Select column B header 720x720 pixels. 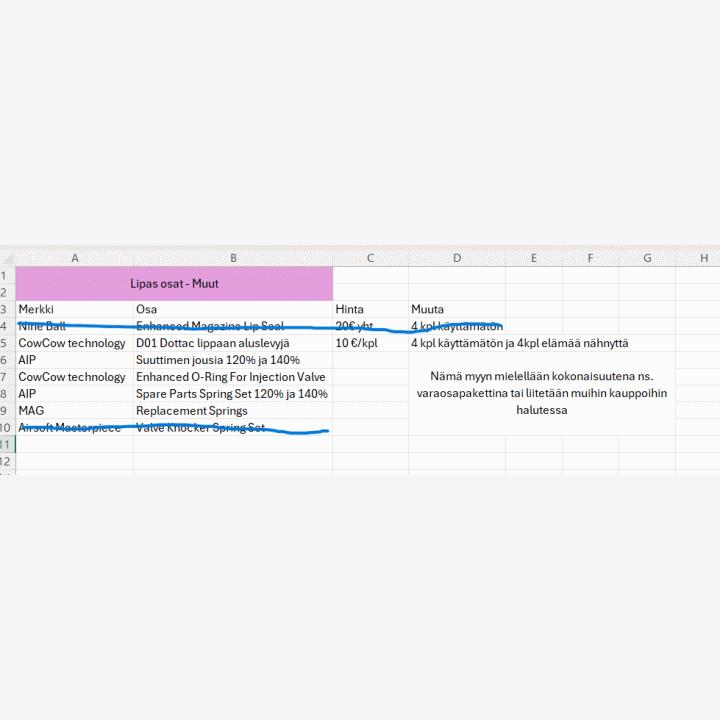pyautogui.click(x=233, y=258)
